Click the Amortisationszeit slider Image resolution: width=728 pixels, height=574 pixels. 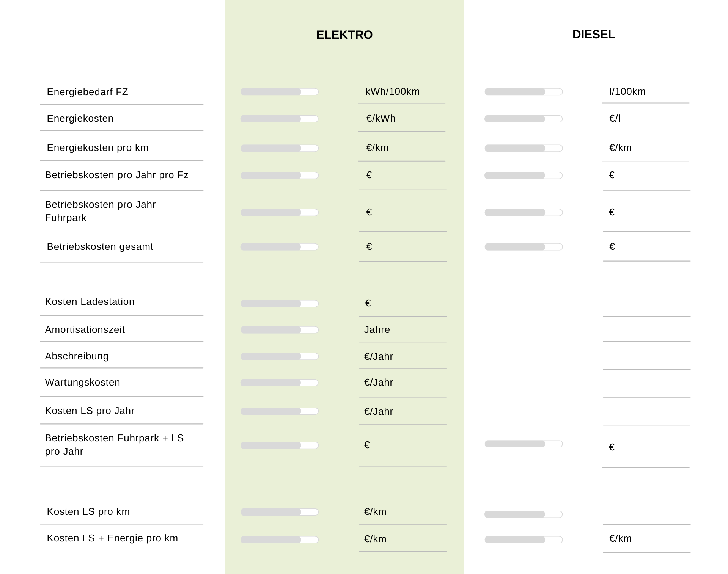pyautogui.click(x=279, y=330)
